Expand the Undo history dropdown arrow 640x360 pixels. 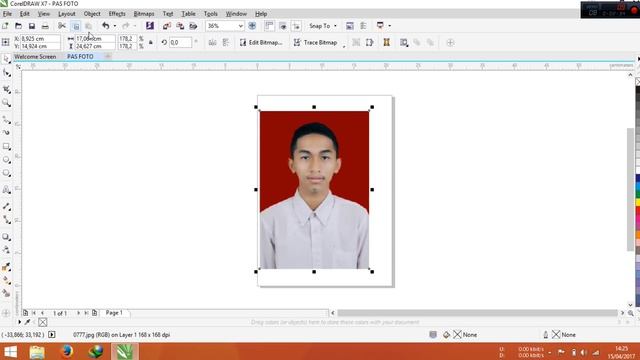115,26
